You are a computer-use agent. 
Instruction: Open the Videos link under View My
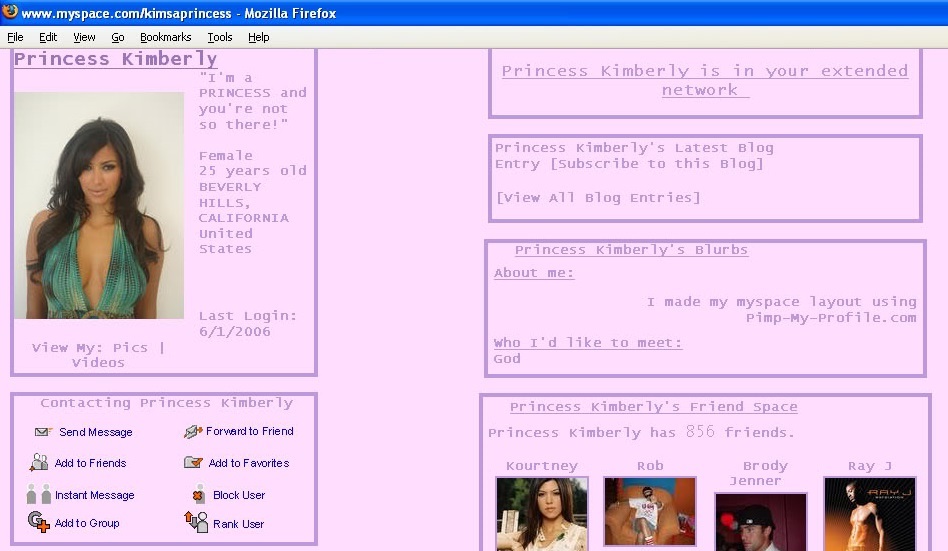point(98,363)
